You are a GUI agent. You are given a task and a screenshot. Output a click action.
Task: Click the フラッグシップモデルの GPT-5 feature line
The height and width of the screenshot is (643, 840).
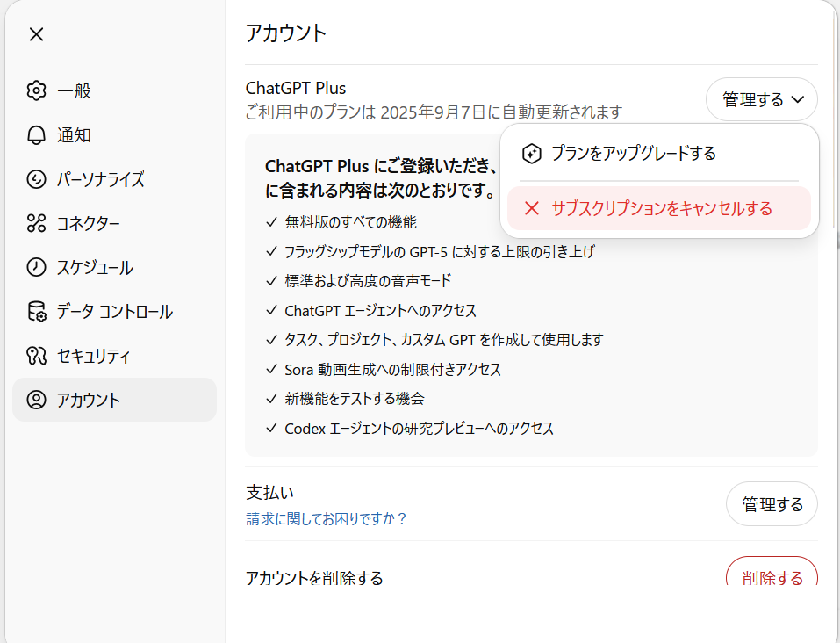439,251
